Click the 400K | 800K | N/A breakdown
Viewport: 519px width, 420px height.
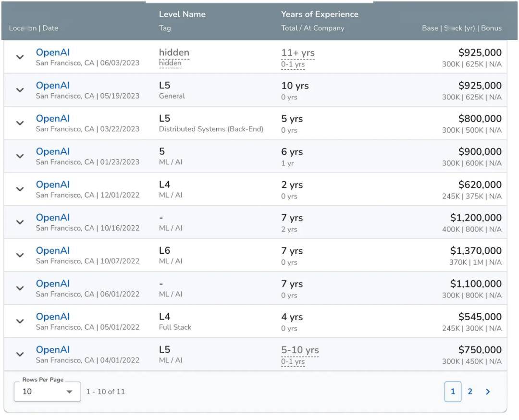[472, 229]
